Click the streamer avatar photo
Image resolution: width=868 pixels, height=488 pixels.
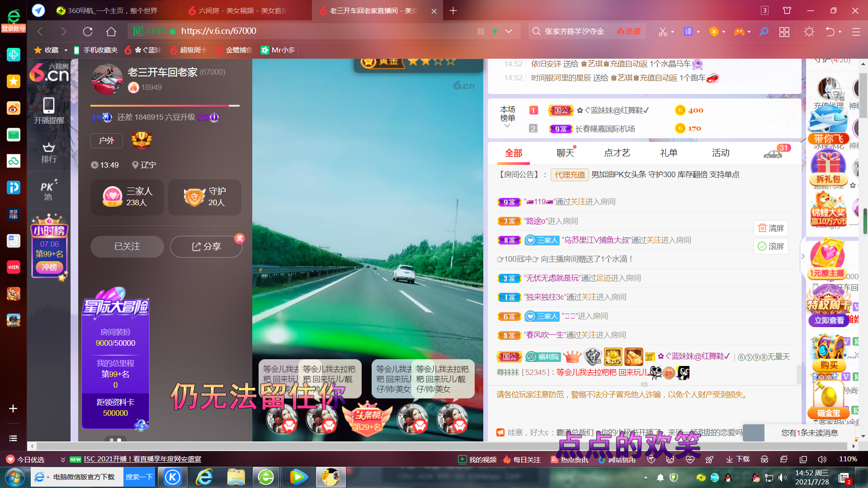(107, 79)
